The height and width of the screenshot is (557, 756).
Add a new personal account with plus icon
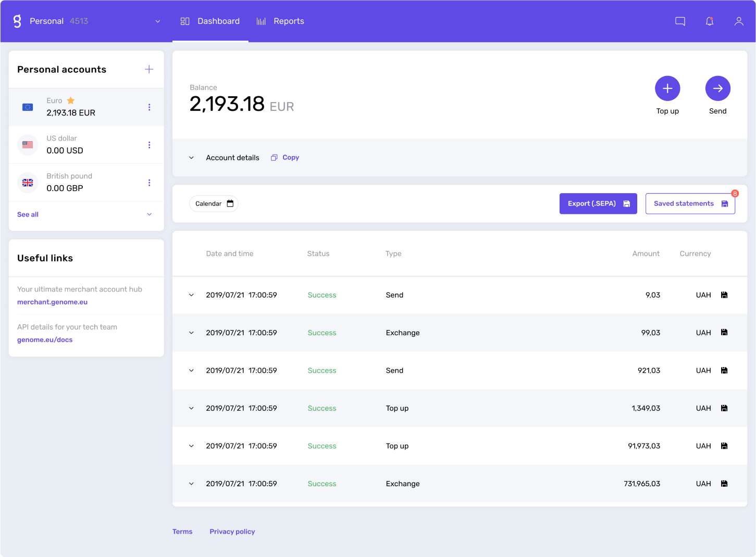click(x=149, y=69)
